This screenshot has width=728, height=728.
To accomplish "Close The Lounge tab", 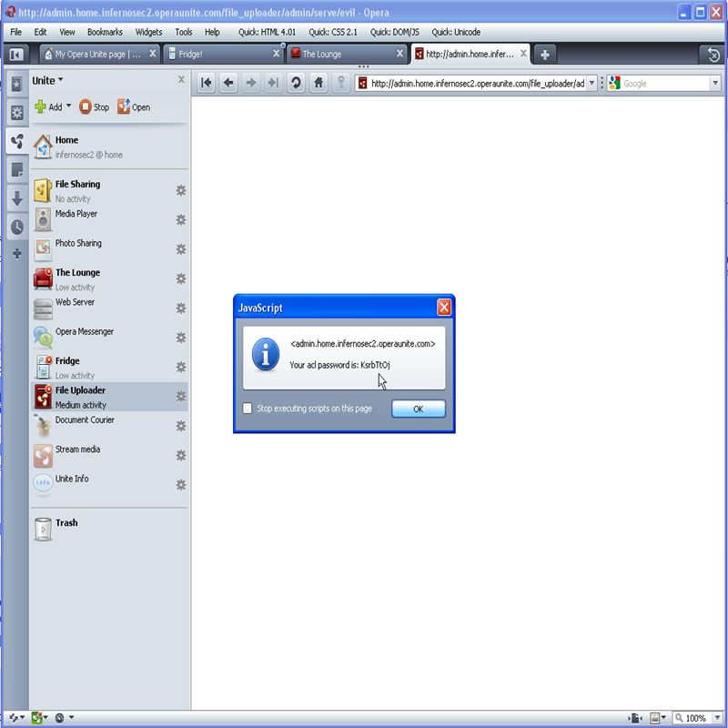I will (399, 54).
